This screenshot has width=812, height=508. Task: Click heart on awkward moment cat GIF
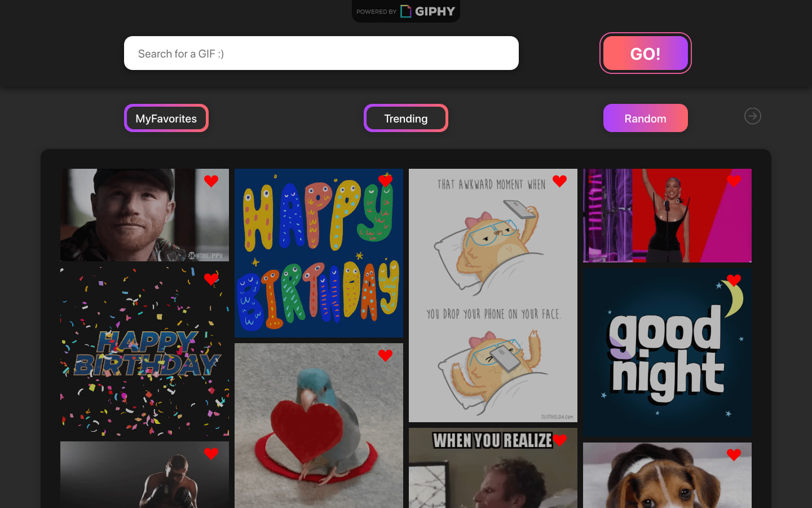[x=559, y=181]
